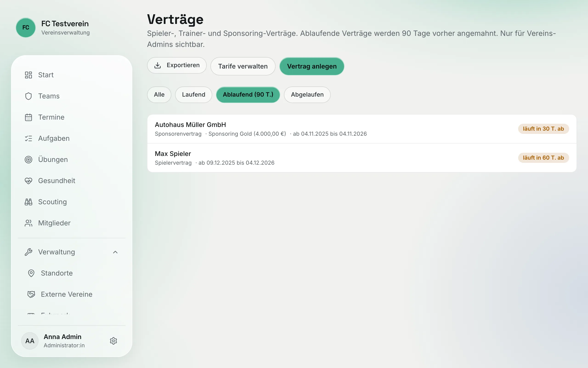Open settings via gear icon
Screen dimensions: 588x368
(x=113, y=341)
